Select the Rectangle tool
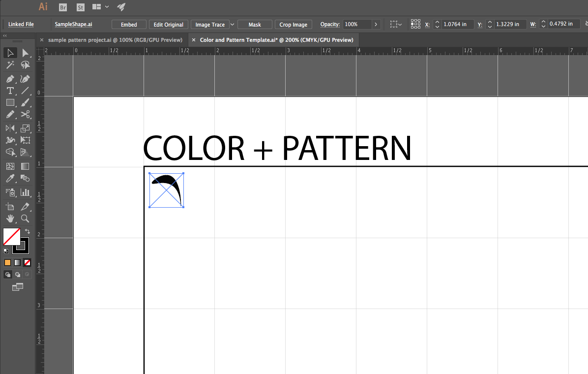588x374 pixels. point(10,102)
